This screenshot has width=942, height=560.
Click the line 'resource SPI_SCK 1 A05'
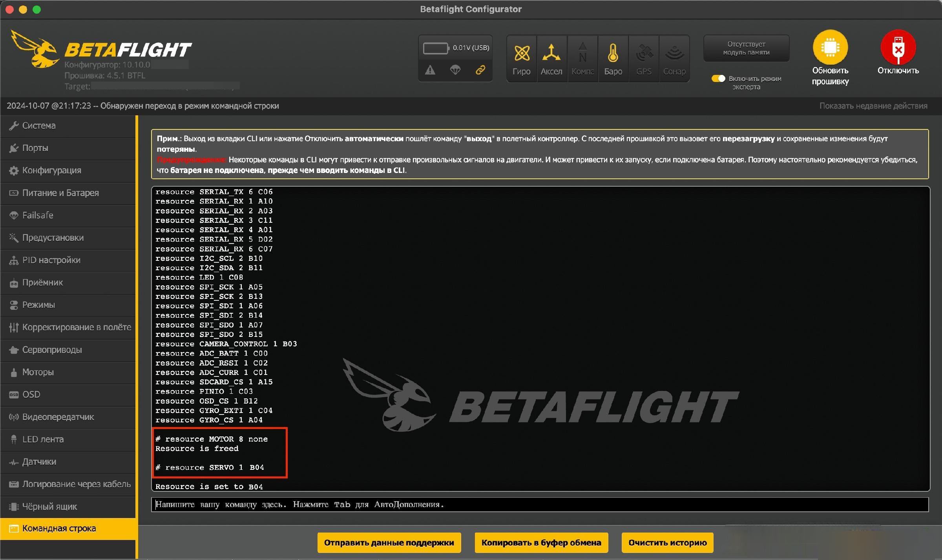pyautogui.click(x=209, y=287)
